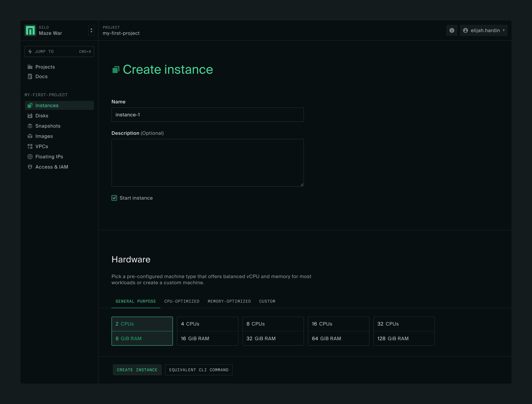Image resolution: width=532 pixels, height=404 pixels.
Task: Select the 32 CPUs hardware option
Action: (403, 331)
